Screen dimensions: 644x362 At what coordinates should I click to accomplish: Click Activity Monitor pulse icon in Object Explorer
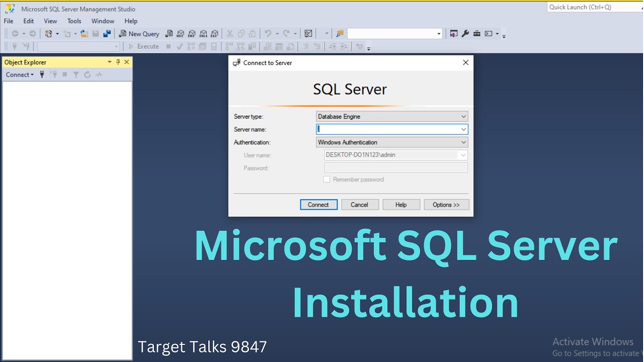(99, 74)
